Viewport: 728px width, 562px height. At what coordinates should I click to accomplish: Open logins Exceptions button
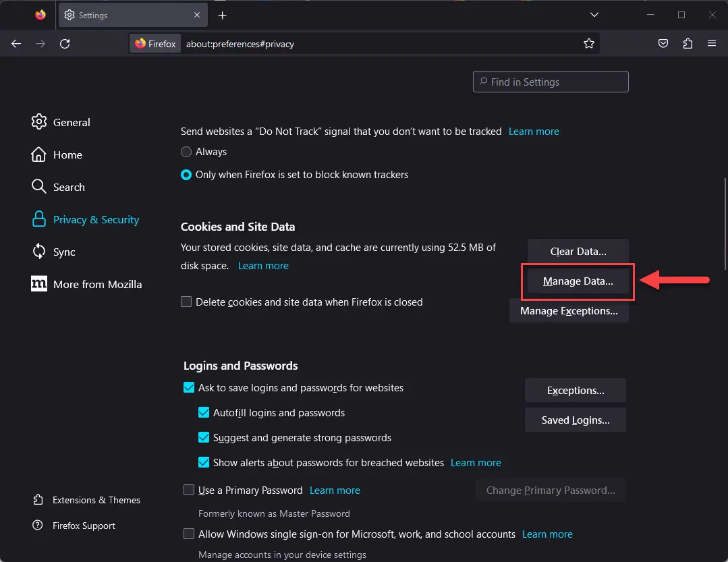pyautogui.click(x=576, y=390)
